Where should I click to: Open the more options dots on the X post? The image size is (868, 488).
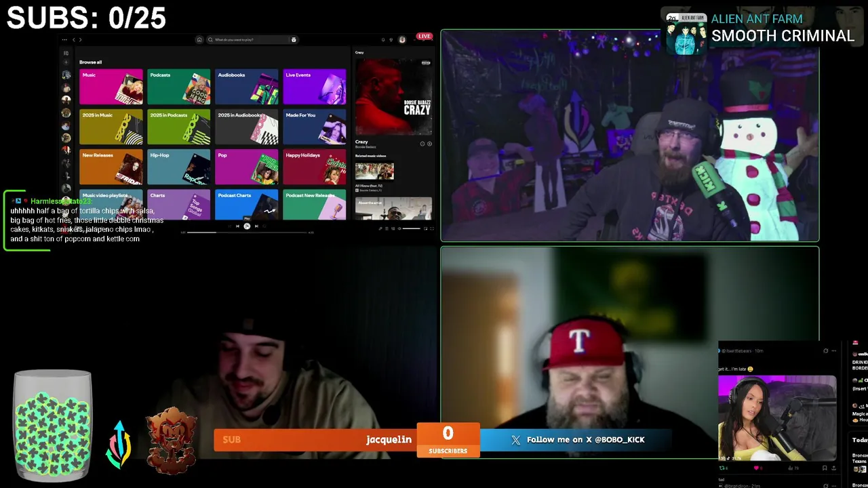834,351
